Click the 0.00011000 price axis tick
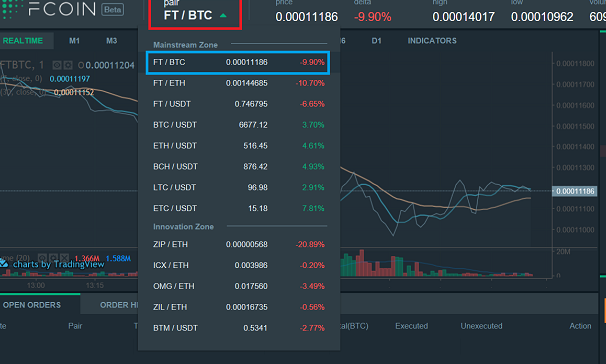 pos(575,230)
